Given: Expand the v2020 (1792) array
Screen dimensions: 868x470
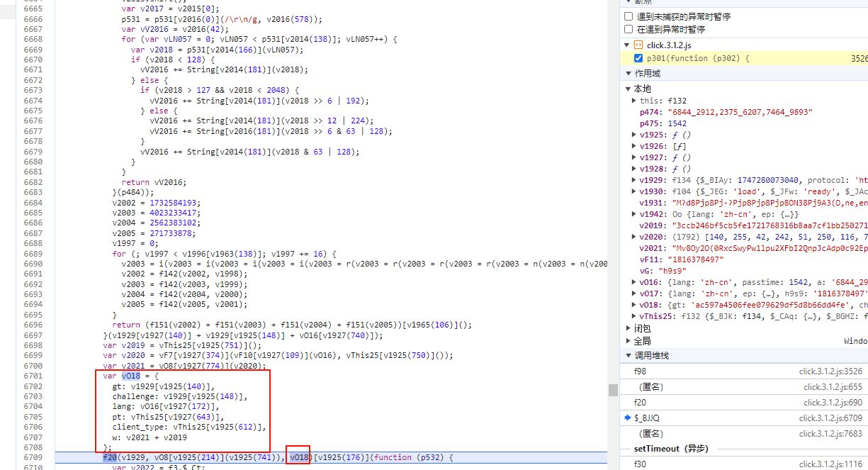Looking at the screenshot, I should click(x=634, y=237).
